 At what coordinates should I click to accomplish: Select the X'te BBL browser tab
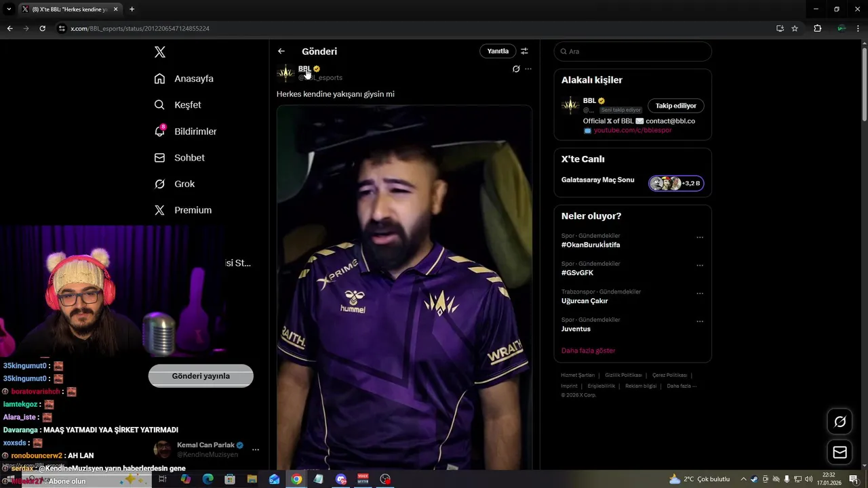click(x=70, y=9)
